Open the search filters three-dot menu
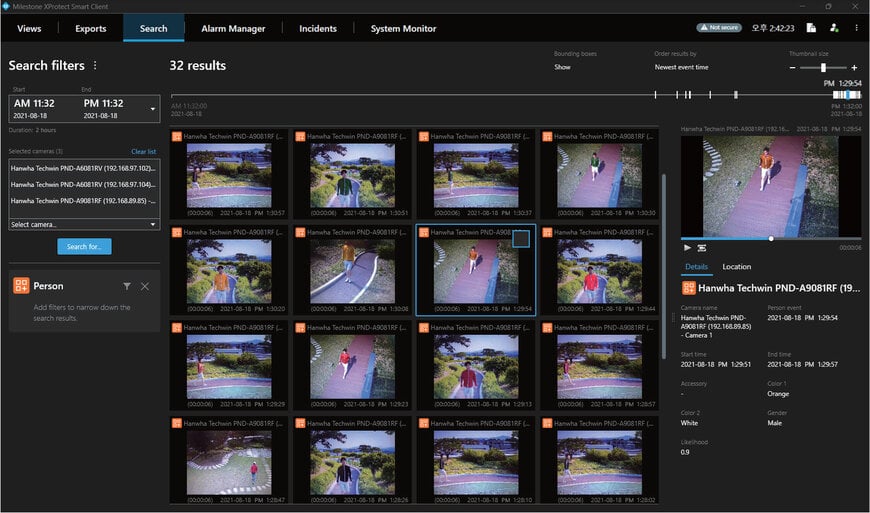870x513 pixels. pos(95,65)
